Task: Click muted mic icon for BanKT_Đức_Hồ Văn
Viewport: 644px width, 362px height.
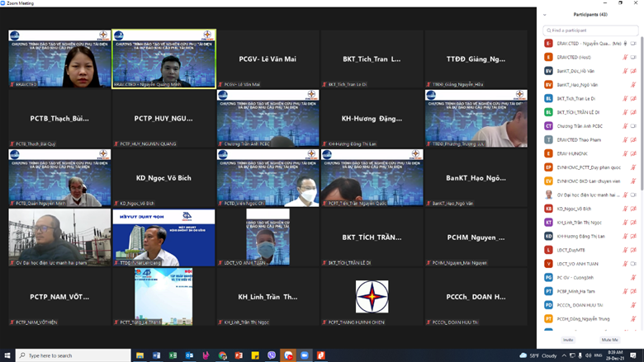Action: (625, 71)
